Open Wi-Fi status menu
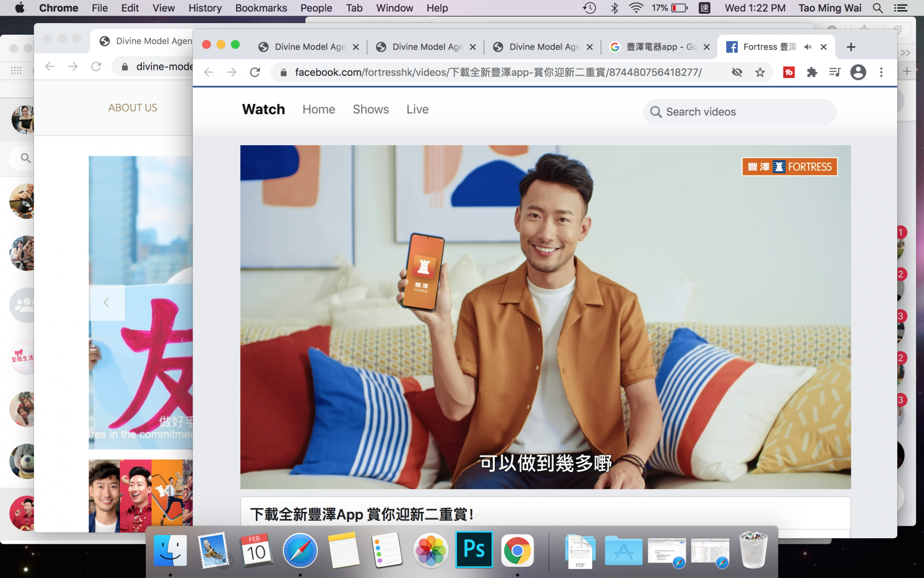The height and width of the screenshot is (578, 924). tap(636, 8)
